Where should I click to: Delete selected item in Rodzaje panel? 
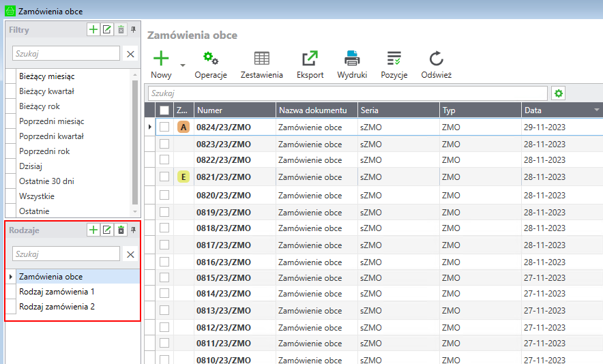tap(121, 230)
